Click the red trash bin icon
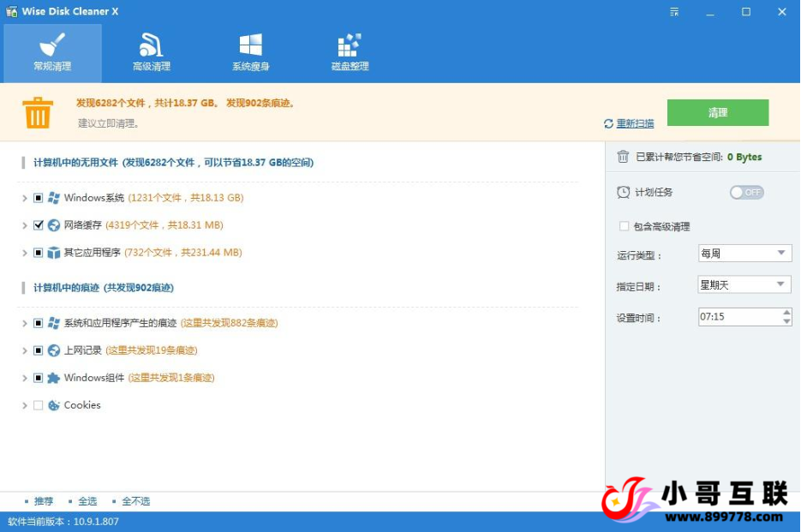 pos(36,112)
